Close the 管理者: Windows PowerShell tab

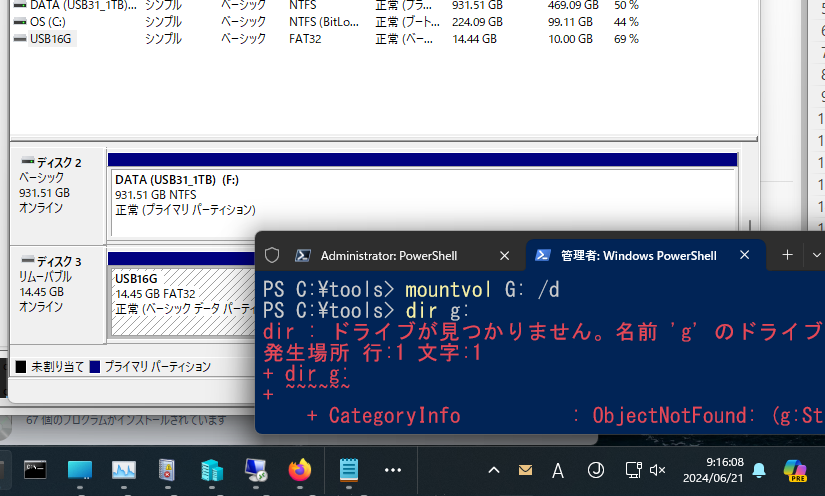pos(743,256)
